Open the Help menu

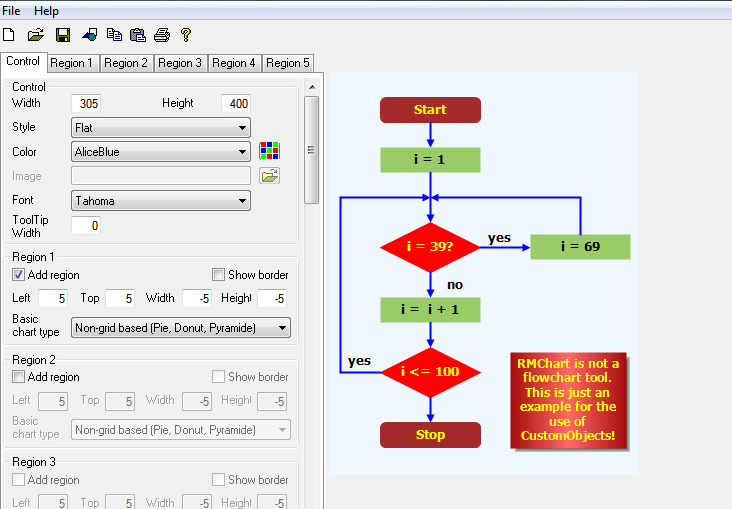pos(46,11)
